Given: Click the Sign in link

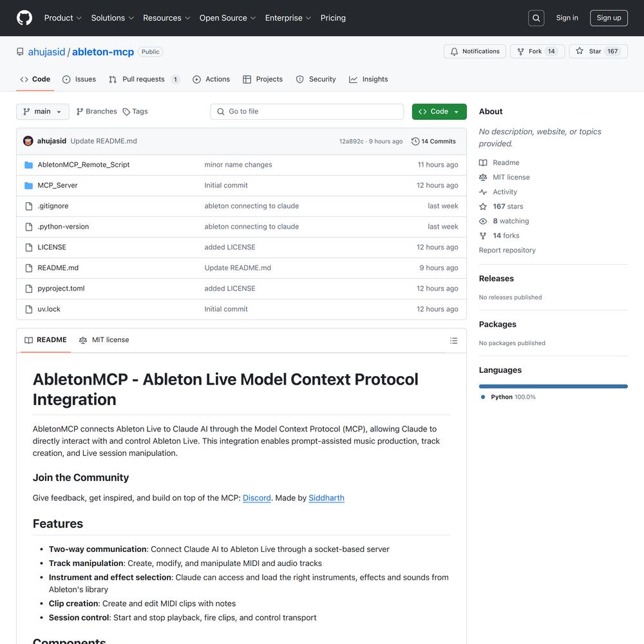Looking at the screenshot, I should pyautogui.click(x=567, y=17).
